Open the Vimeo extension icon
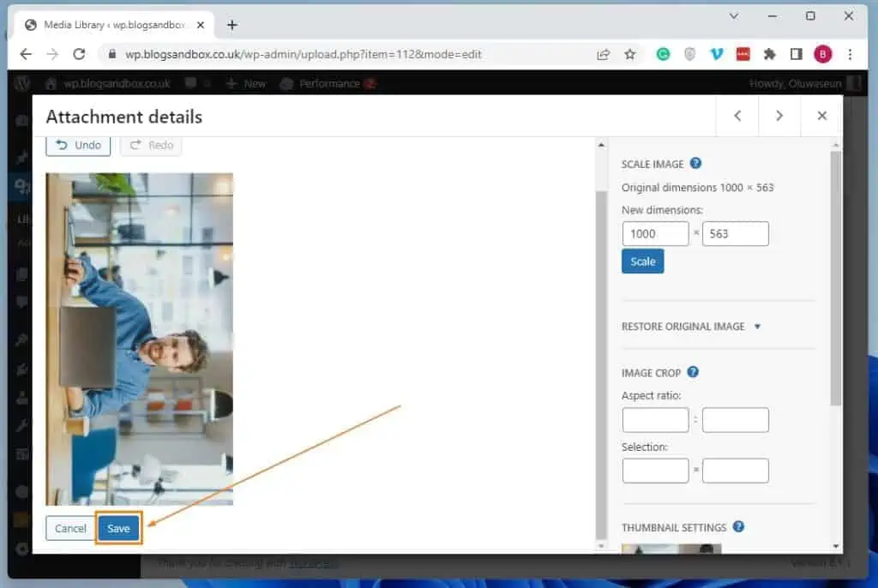The width and height of the screenshot is (878, 588). (x=716, y=54)
